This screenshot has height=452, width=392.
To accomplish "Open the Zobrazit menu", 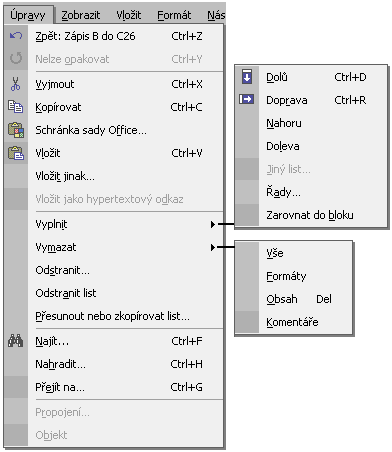I will [81, 15].
